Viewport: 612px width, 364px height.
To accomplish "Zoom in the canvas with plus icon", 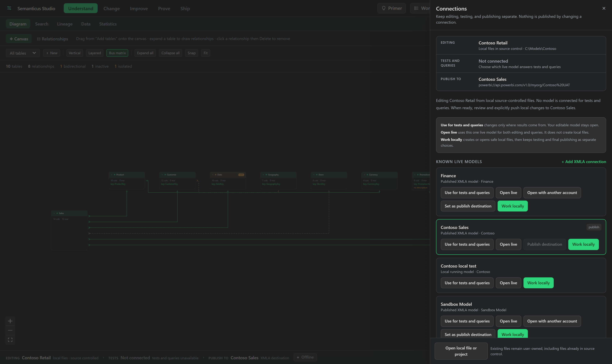I will [x=10, y=321].
